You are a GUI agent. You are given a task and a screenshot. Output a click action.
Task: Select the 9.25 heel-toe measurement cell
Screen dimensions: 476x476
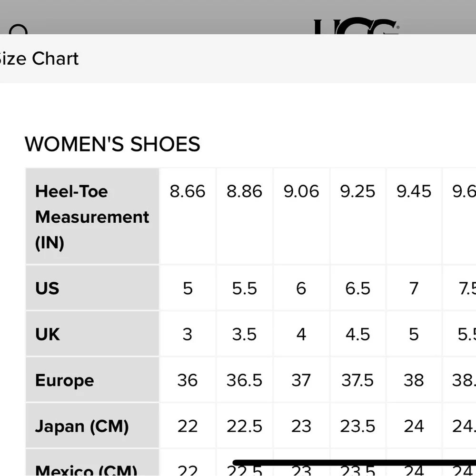357,216
